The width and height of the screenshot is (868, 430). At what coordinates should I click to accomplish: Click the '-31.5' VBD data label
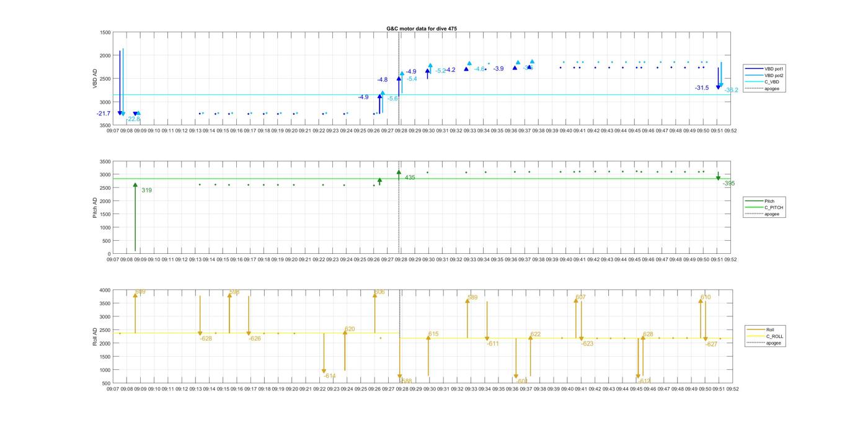702,88
